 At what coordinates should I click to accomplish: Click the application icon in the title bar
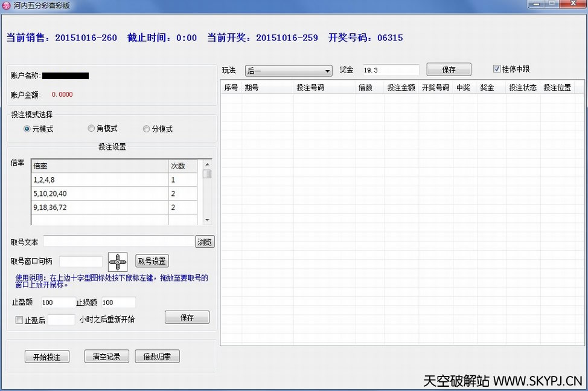pos(7,5)
